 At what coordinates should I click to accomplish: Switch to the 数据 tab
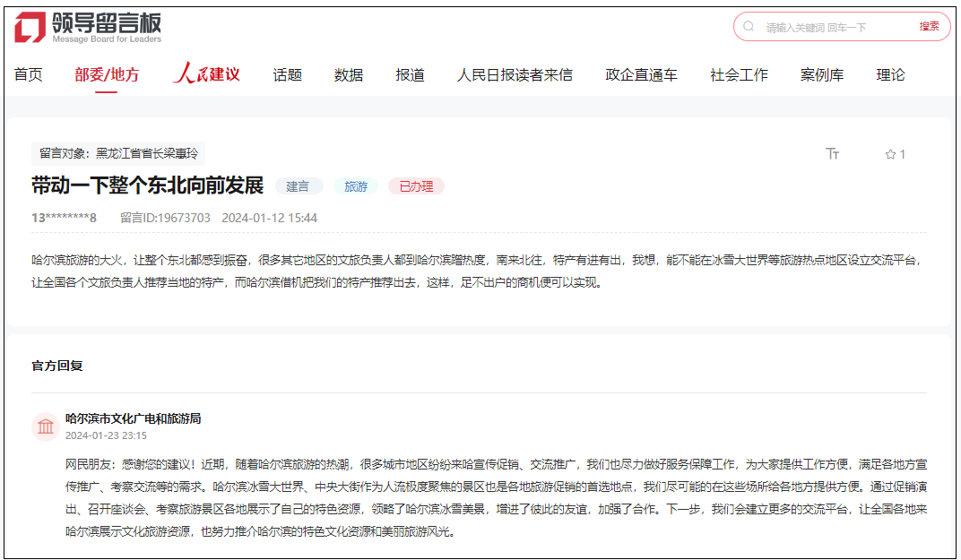[x=349, y=74]
